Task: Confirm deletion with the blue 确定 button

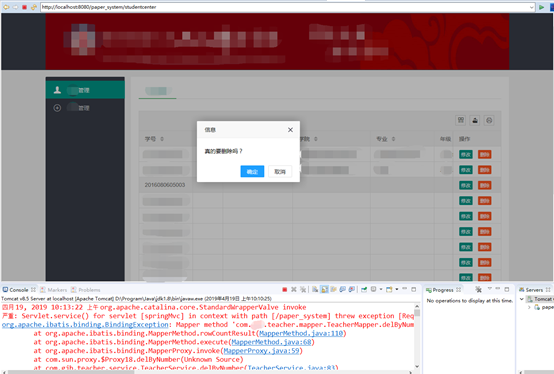Action: [x=252, y=171]
